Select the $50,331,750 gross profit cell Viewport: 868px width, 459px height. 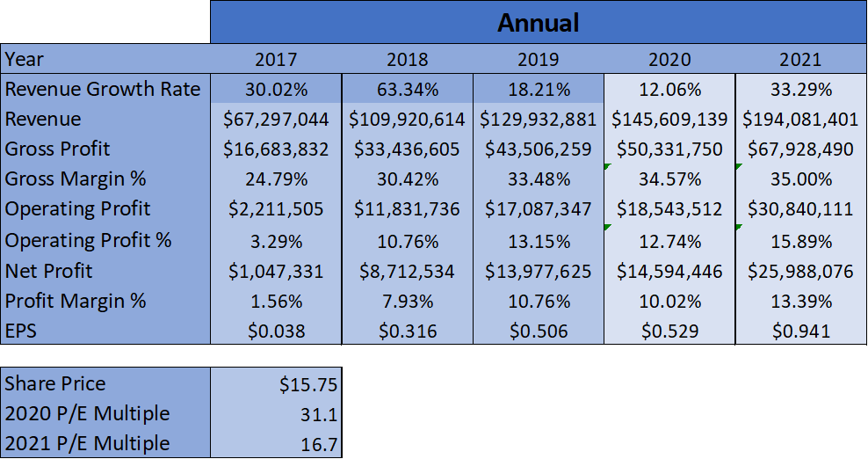669,149
